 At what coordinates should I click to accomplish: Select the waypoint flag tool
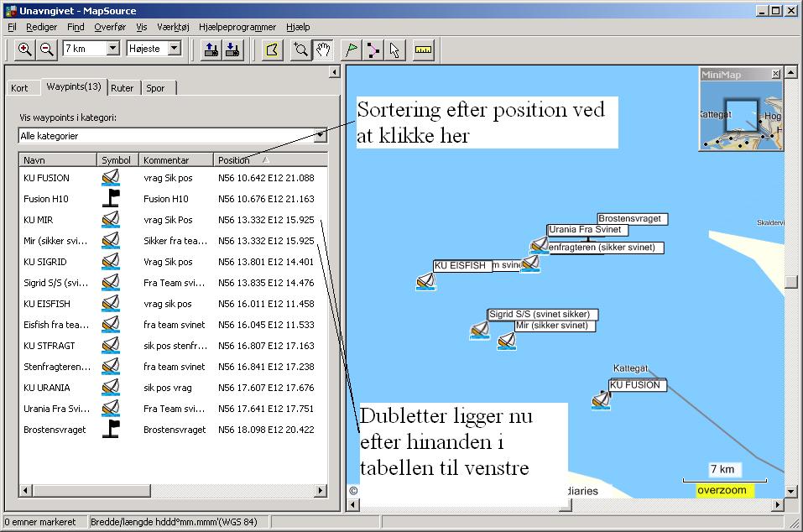point(352,50)
